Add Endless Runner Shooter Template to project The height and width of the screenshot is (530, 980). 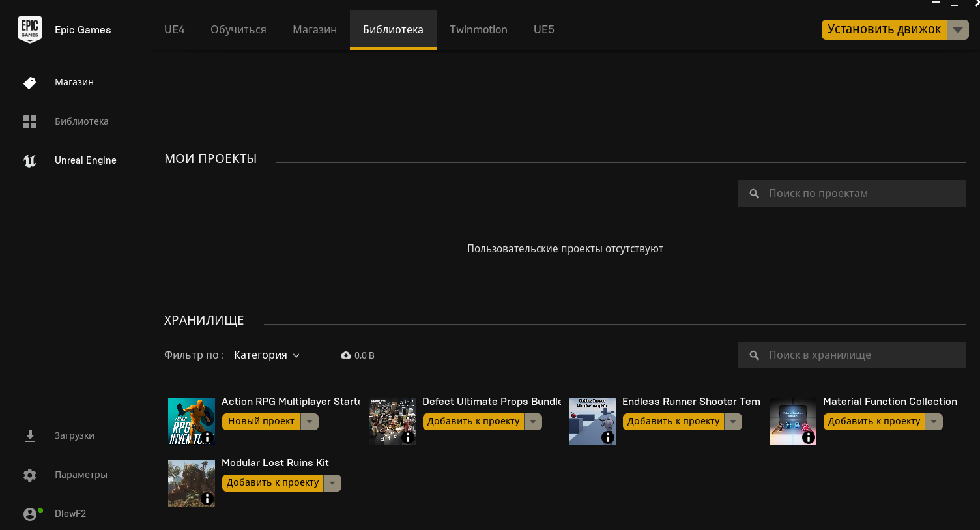click(674, 422)
